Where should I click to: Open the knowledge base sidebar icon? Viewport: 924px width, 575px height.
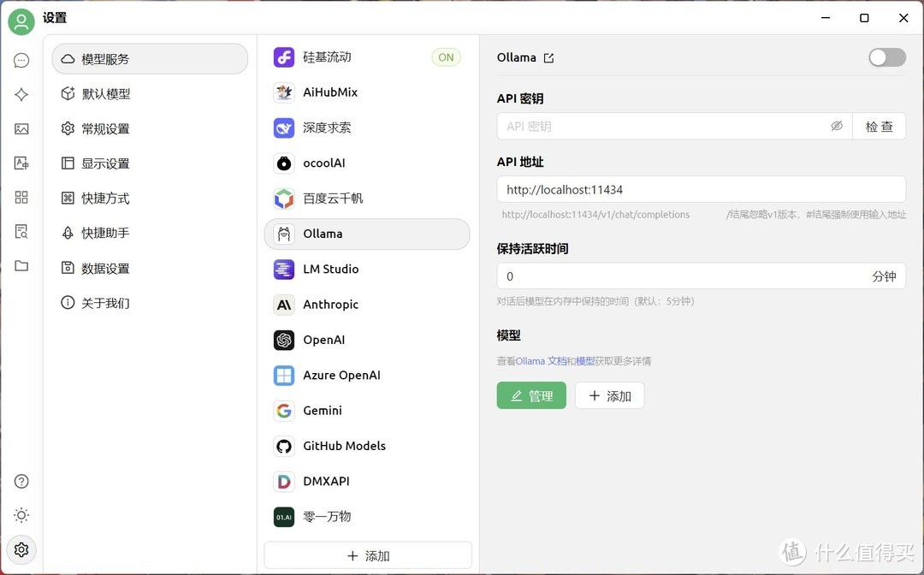click(21, 232)
